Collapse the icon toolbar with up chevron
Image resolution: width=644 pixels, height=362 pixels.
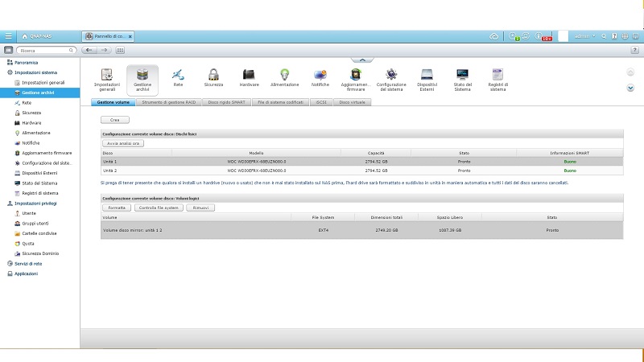point(362,60)
